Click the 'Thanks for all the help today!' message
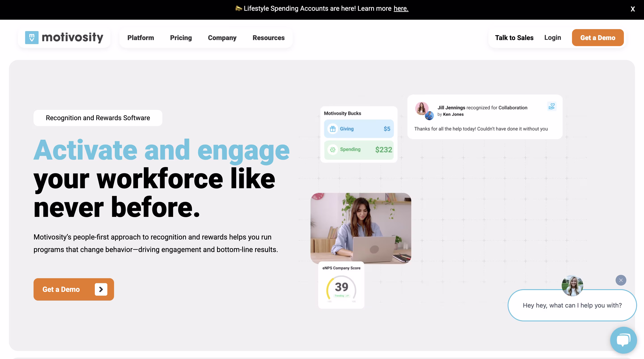Screen dimensions: 644x359 481,129
